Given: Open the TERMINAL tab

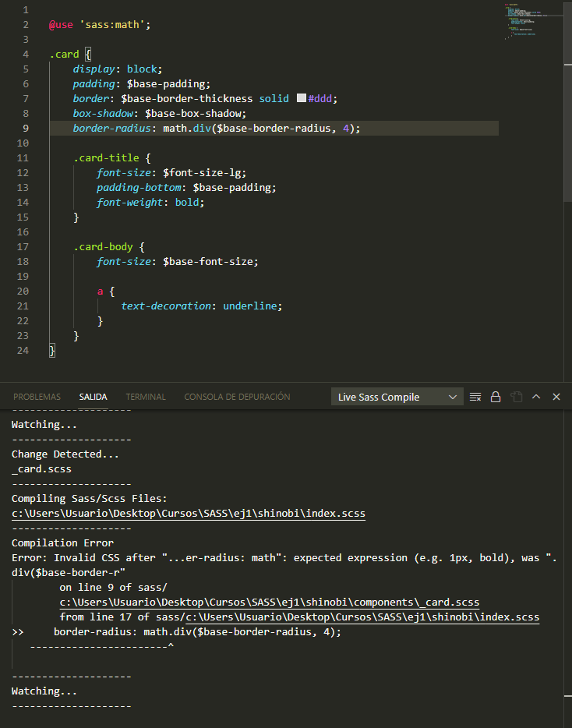Looking at the screenshot, I should click(x=146, y=397).
